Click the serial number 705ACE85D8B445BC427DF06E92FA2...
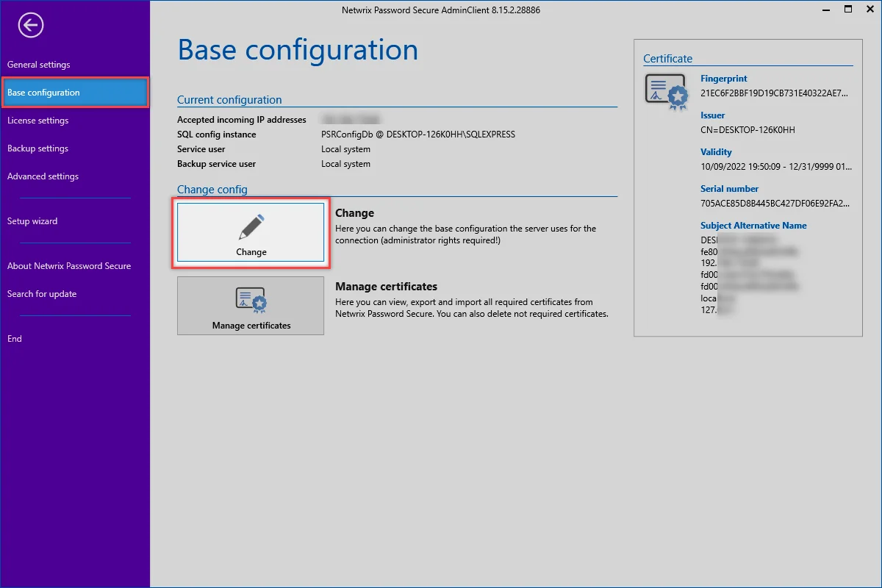882x588 pixels. 775,204
